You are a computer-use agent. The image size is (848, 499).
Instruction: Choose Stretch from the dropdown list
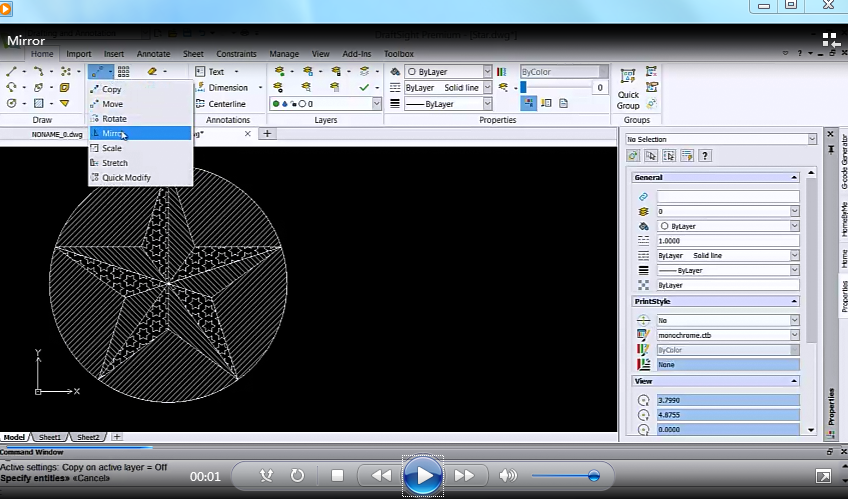pyautogui.click(x=115, y=163)
